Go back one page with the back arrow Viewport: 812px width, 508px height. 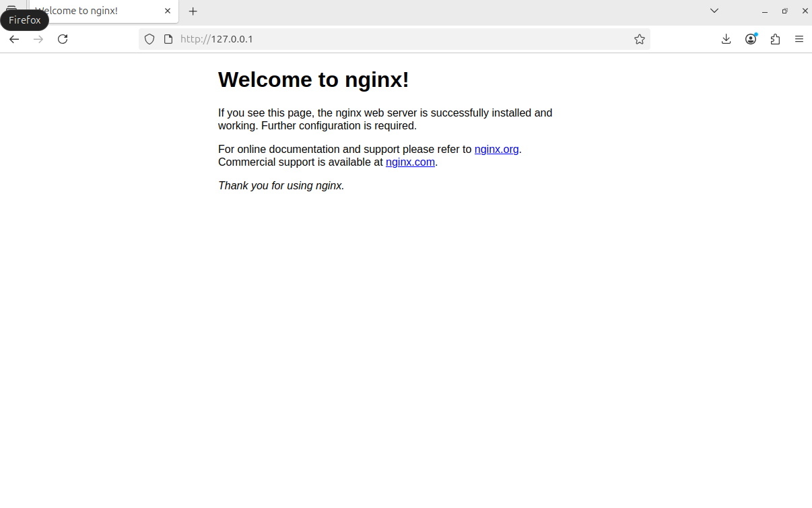click(x=14, y=39)
